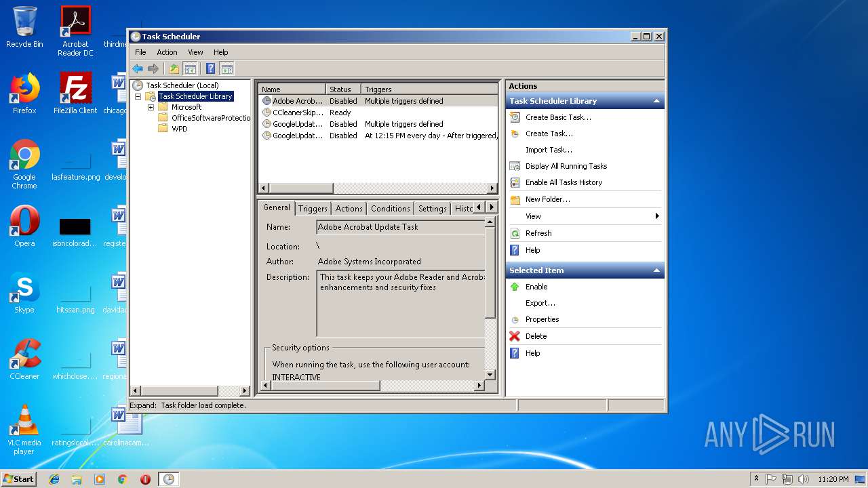Switch to the Conditions tab
This screenshot has height=488, width=868.
tap(390, 209)
